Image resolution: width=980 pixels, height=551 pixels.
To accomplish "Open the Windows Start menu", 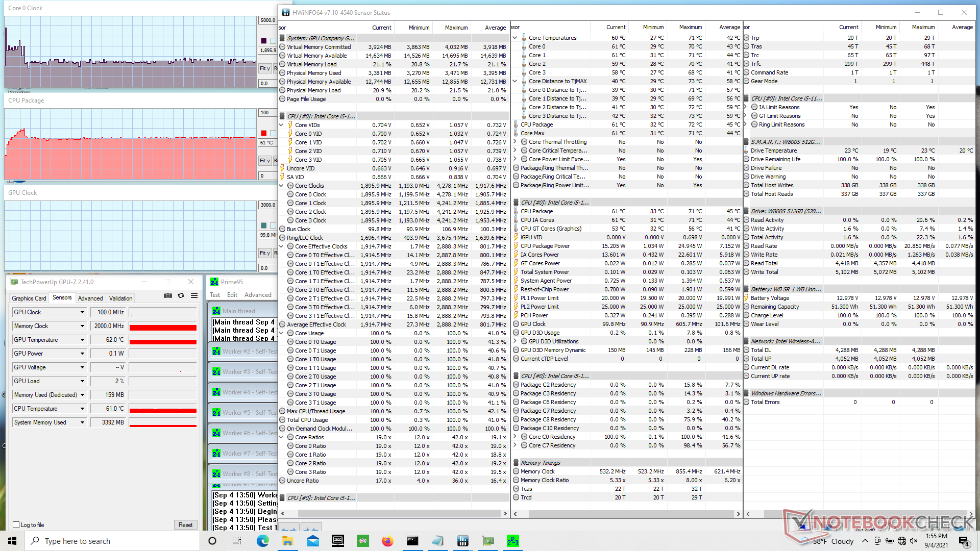I will (12, 541).
